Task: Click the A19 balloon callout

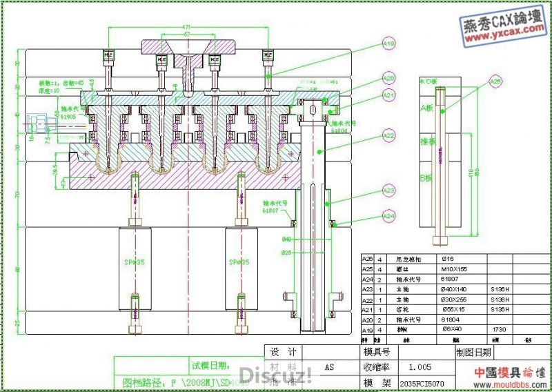Action: click(388, 44)
